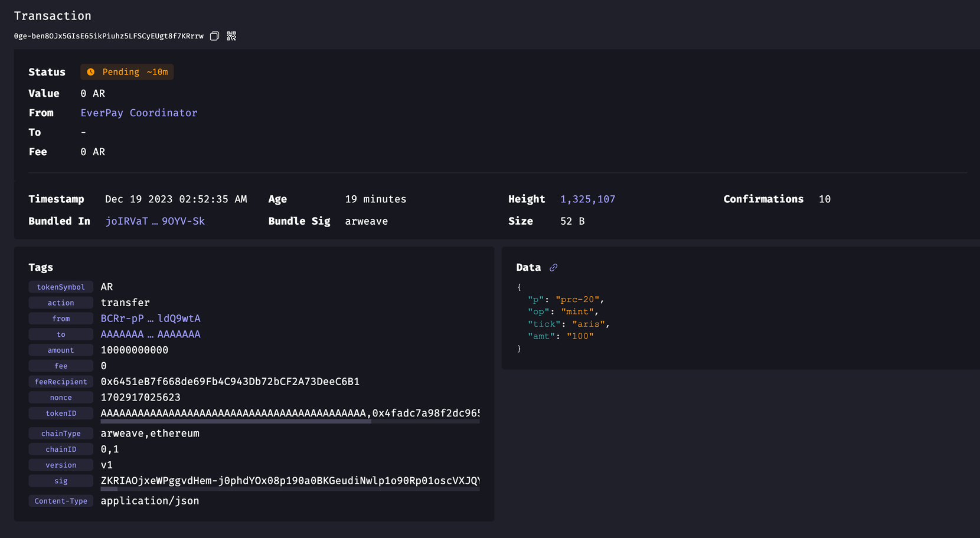The image size is (980, 538).
Task: Click the action tag badge
Action: (x=60, y=302)
